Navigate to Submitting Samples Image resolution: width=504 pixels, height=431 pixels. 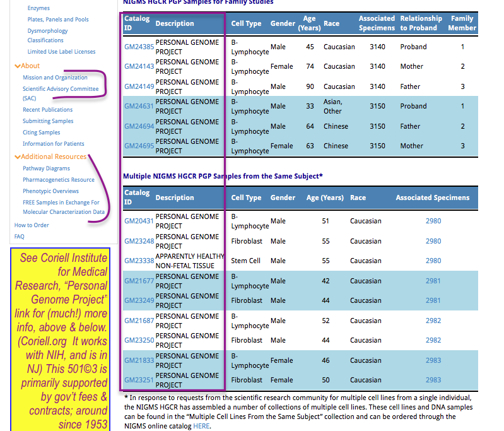pos(48,121)
